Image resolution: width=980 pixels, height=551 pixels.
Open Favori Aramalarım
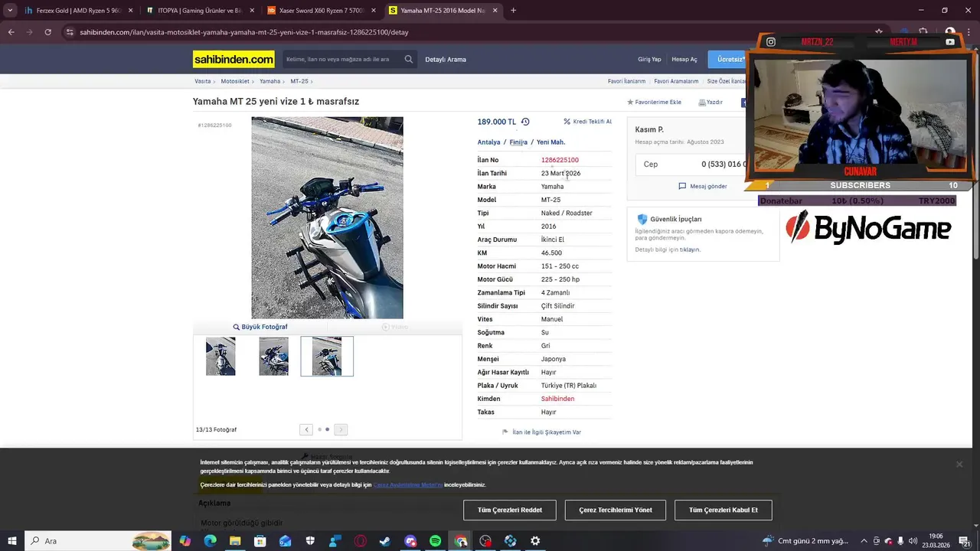pyautogui.click(x=676, y=81)
